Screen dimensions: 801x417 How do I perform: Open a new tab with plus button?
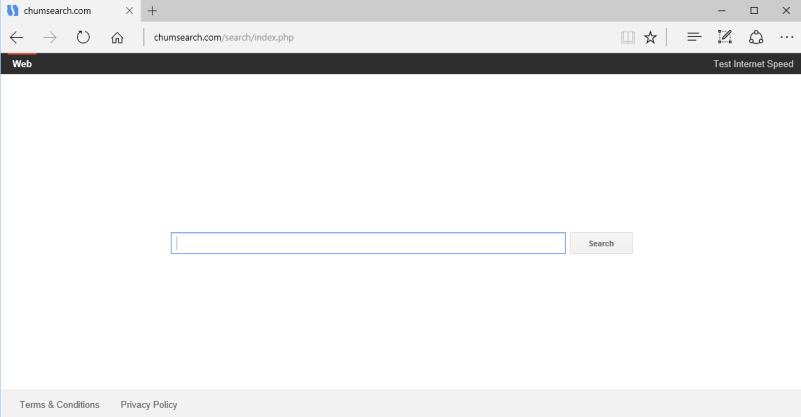point(152,10)
